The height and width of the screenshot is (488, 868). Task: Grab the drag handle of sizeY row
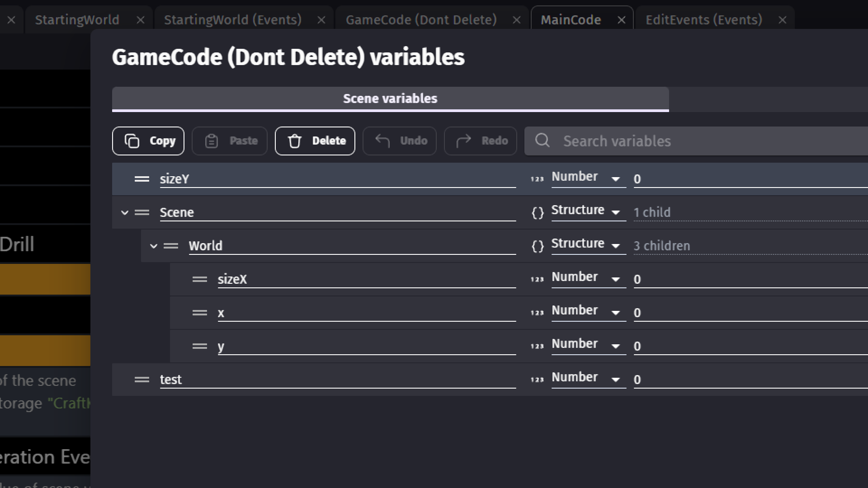click(x=142, y=179)
